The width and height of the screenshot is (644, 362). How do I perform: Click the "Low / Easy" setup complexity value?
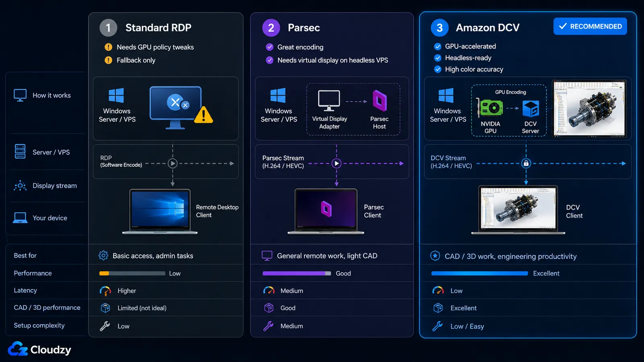tap(467, 326)
